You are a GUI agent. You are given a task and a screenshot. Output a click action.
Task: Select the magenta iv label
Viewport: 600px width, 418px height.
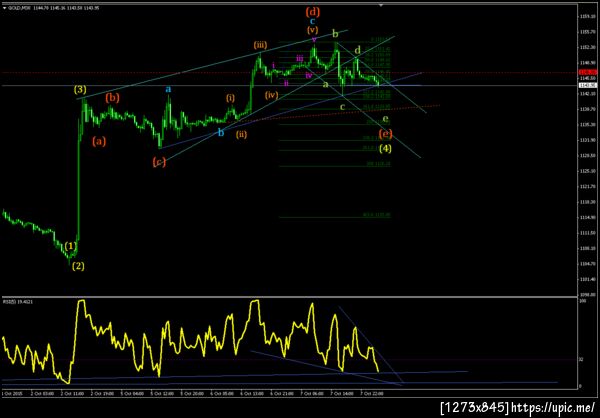[x=308, y=75]
